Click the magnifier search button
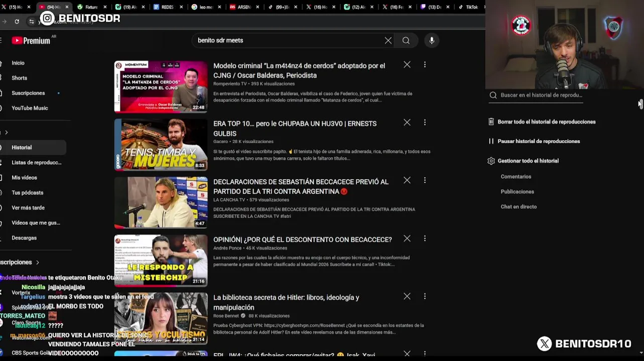The height and width of the screenshot is (361, 644). pos(406,41)
